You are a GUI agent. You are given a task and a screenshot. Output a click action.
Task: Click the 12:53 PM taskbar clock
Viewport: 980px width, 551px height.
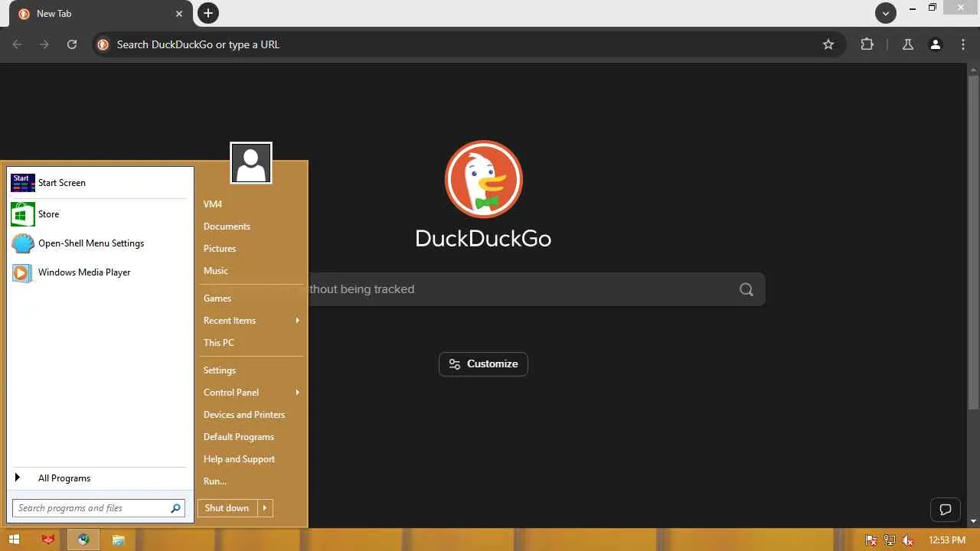pos(947,540)
